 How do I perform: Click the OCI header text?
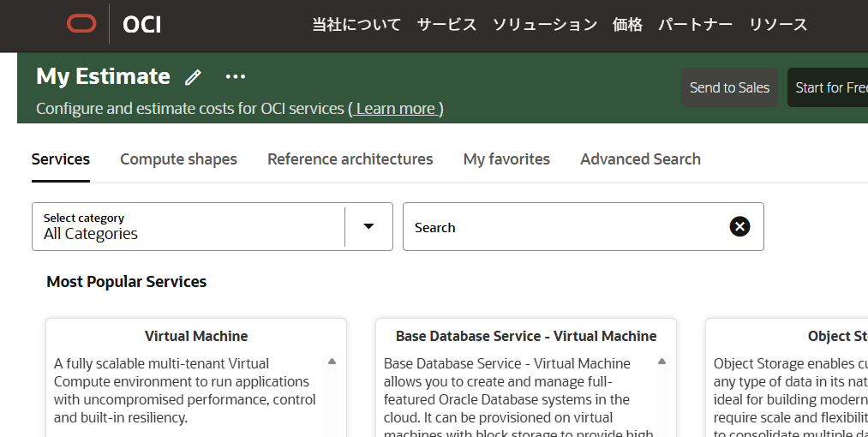point(141,24)
